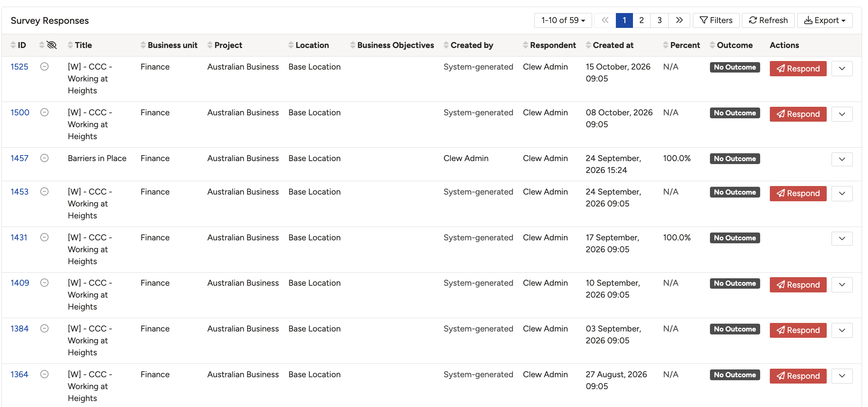Refresh the survey responses table

[x=768, y=20]
